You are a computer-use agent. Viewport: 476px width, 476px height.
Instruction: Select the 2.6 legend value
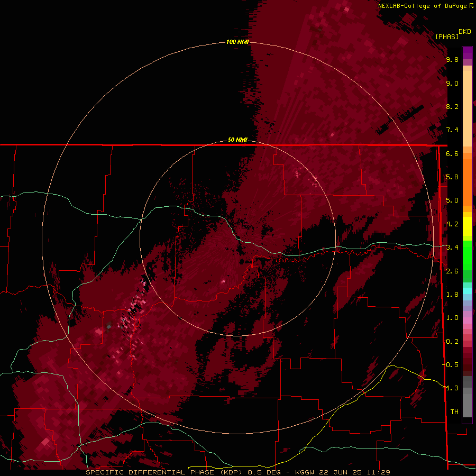452,271
